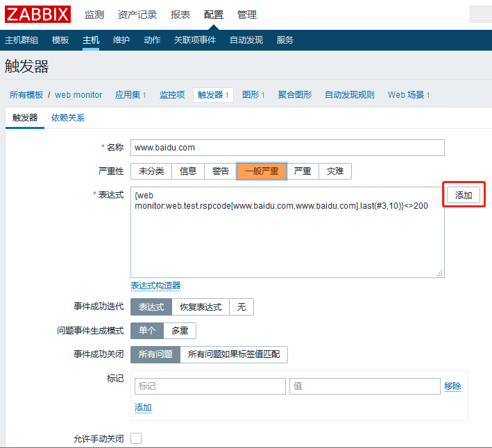Switch to 依赖关系 tab

click(68, 118)
